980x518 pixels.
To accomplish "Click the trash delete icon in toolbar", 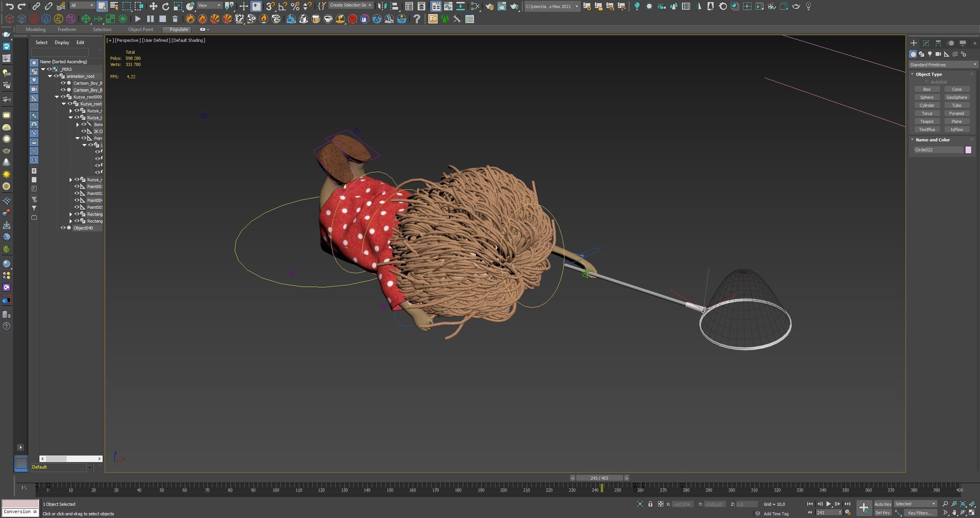I will (175, 19).
